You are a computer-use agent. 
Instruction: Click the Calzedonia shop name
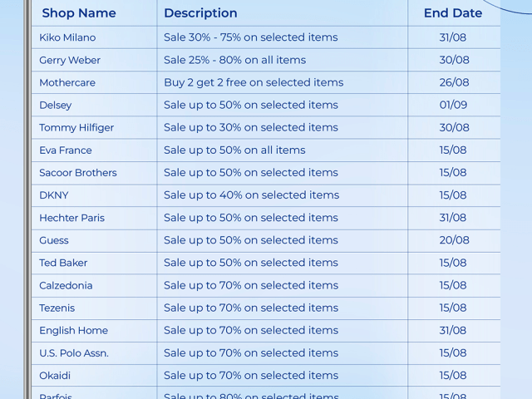(66, 285)
